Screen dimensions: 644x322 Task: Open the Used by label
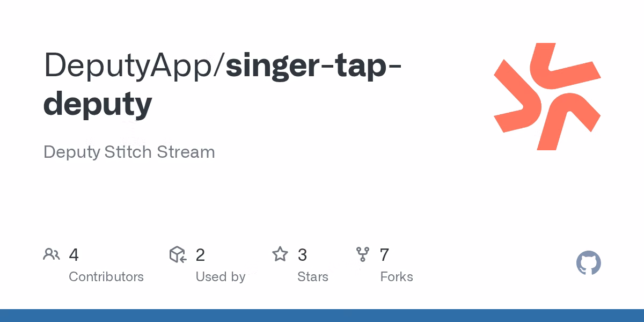click(x=220, y=277)
